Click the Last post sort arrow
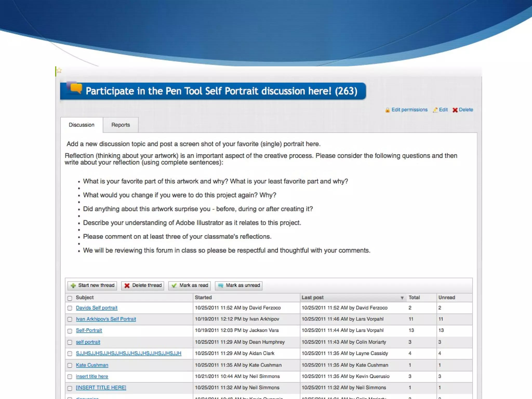 (x=402, y=298)
